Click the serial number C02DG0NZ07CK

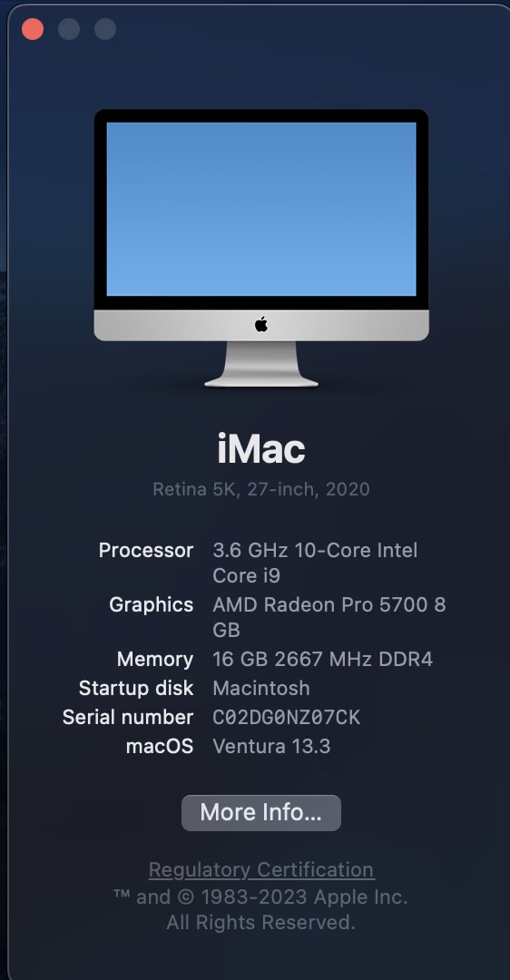[x=286, y=718]
